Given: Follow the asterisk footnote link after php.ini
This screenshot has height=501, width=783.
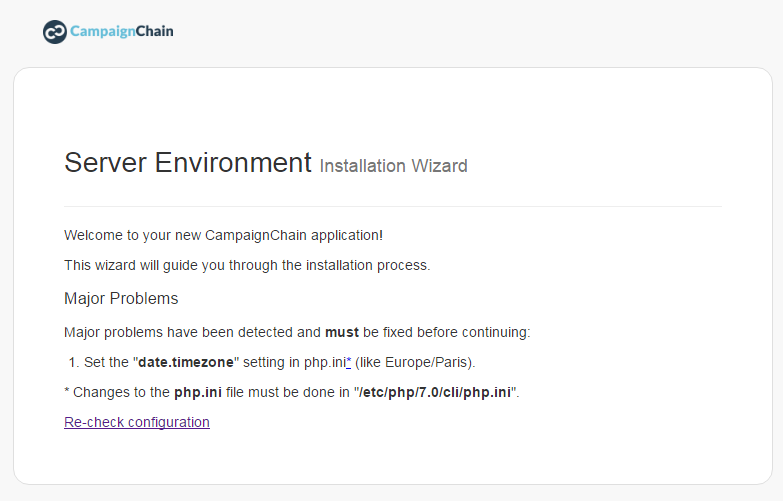Looking at the screenshot, I should coord(349,362).
